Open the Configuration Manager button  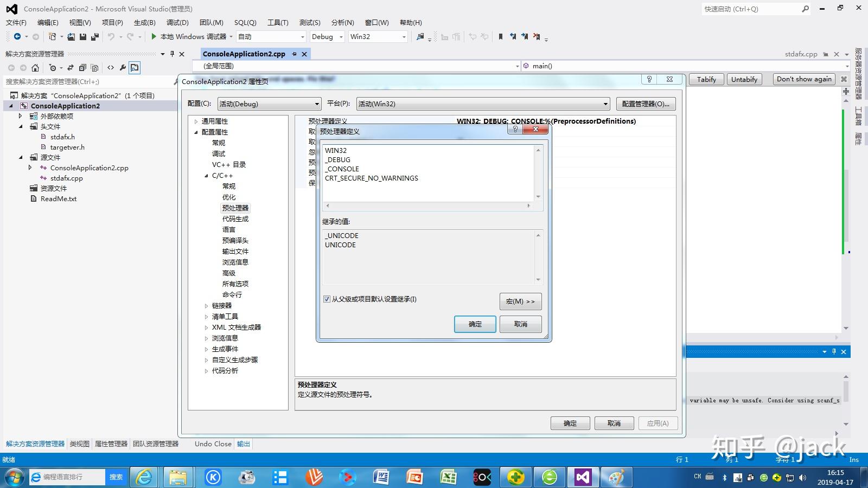(646, 104)
